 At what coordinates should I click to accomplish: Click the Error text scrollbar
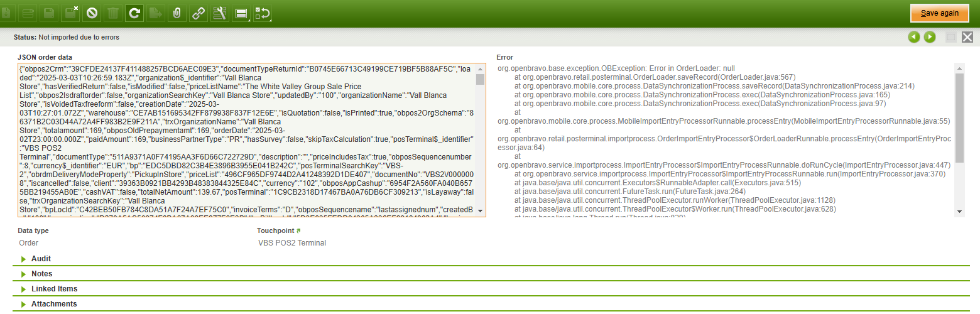pos(959,113)
